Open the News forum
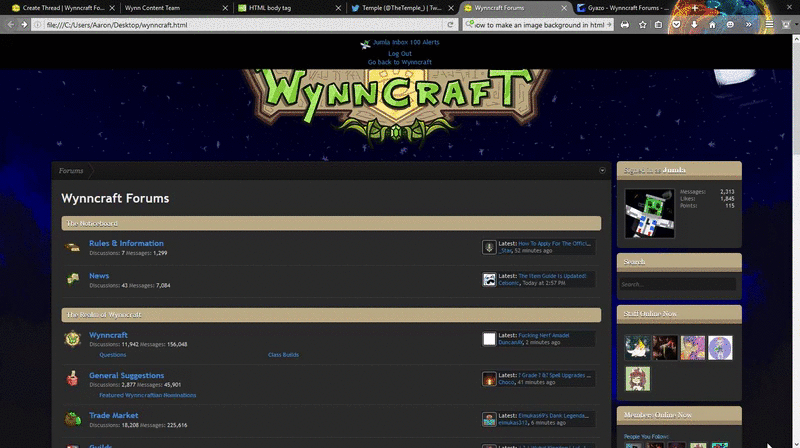Image resolution: width=800 pixels, height=448 pixels. [x=99, y=276]
